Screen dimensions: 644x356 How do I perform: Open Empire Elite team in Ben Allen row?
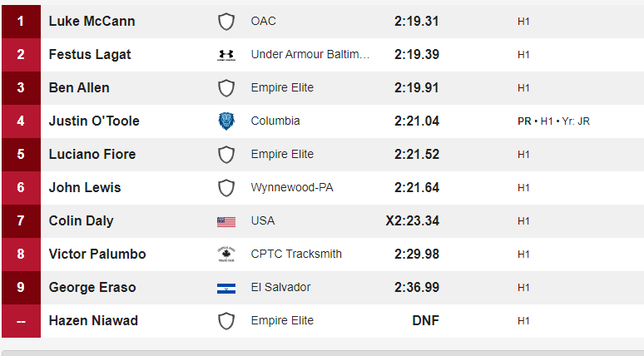click(282, 88)
